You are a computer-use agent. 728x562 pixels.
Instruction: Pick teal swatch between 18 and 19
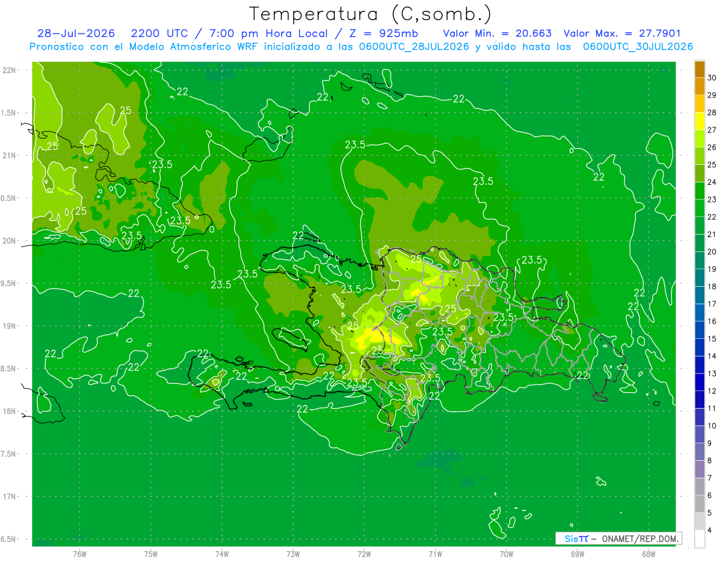(x=699, y=278)
